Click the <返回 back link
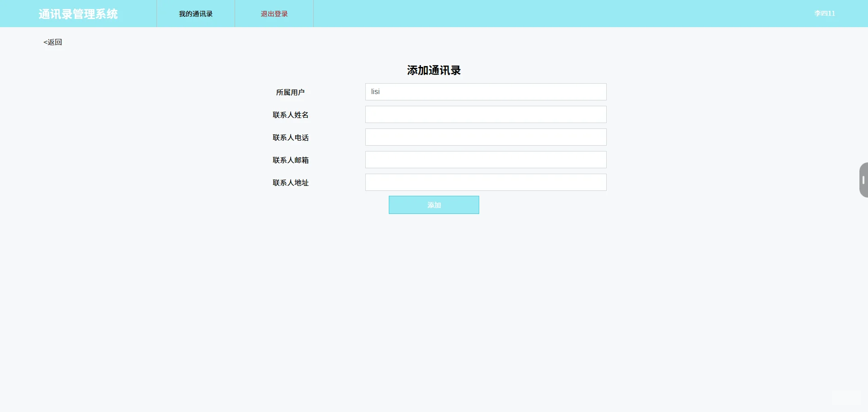 coord(52,42)
